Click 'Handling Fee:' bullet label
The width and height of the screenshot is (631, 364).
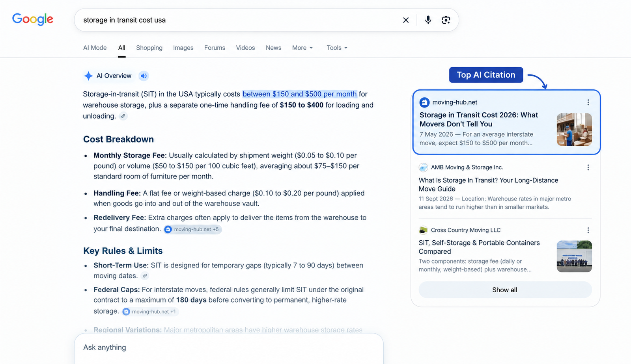tap(117, 193)
